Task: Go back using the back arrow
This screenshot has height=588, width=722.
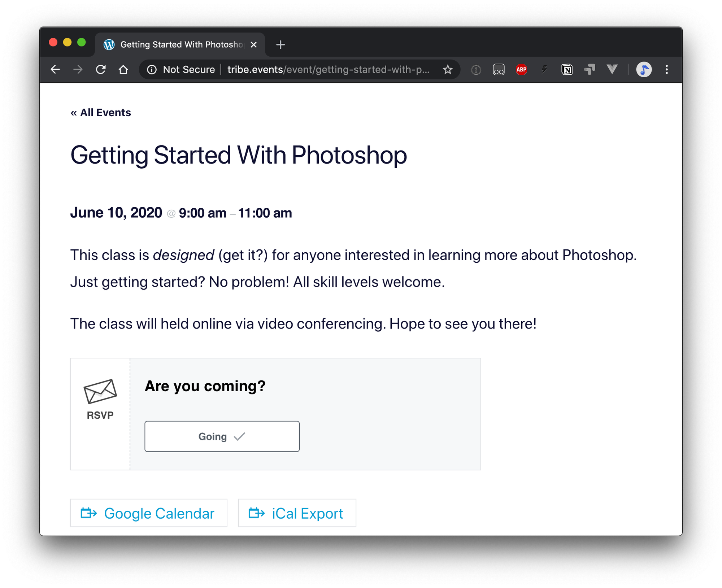Action: 55,69
